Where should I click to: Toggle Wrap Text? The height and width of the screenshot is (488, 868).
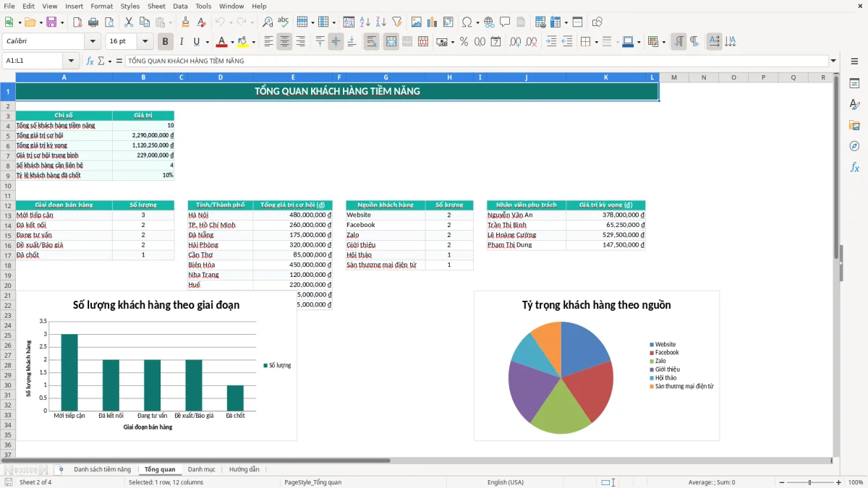tap(372, 42)
